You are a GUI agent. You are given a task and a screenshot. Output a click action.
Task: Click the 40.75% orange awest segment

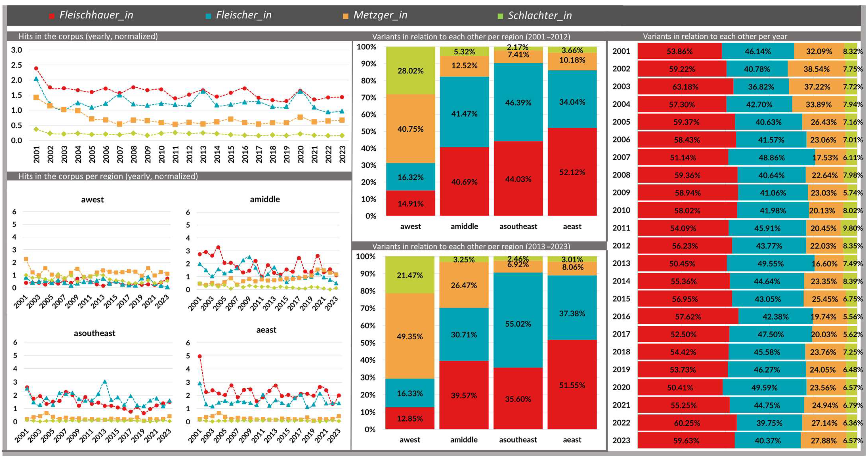(x=410, y=129)
